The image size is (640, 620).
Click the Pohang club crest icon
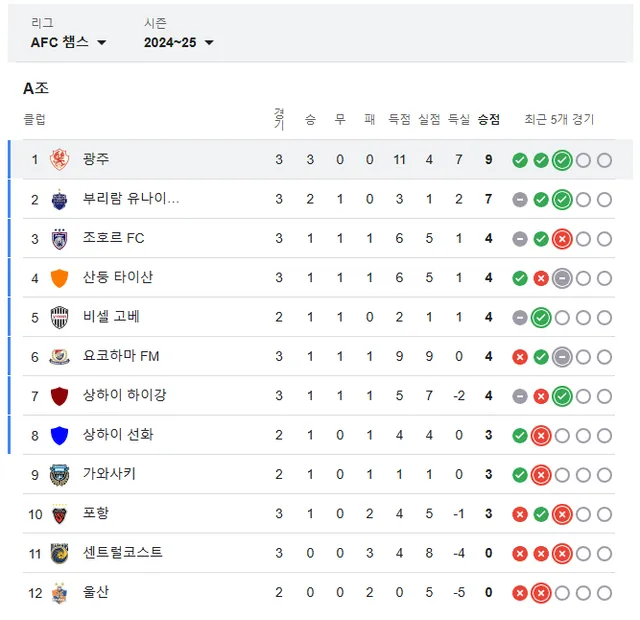60,514
